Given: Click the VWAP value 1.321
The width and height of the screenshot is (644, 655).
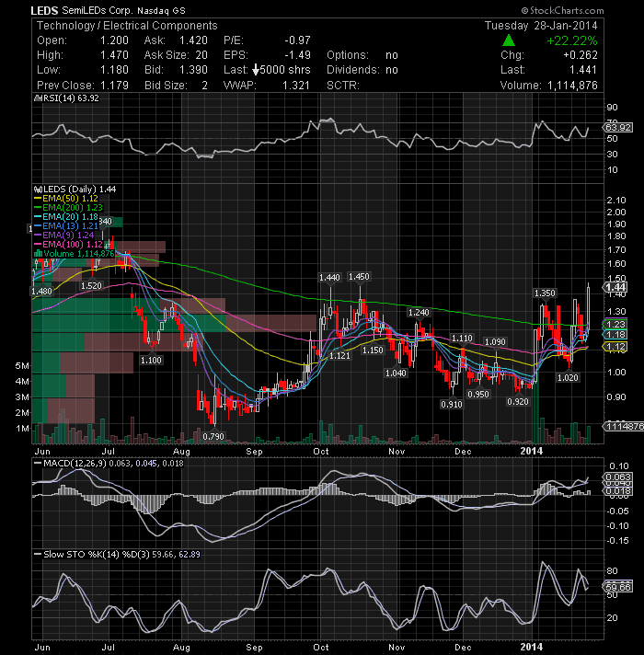Looking at the screenshot, I should 296,86.
